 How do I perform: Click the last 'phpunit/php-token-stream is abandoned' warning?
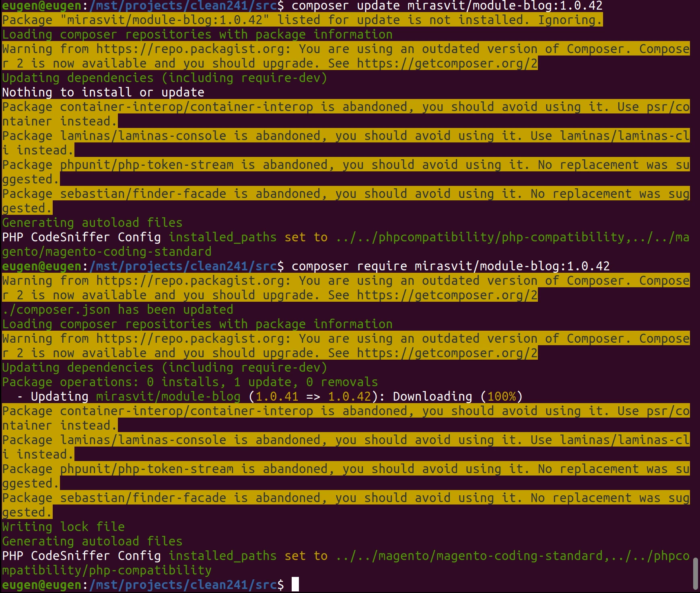pos(346,476)
